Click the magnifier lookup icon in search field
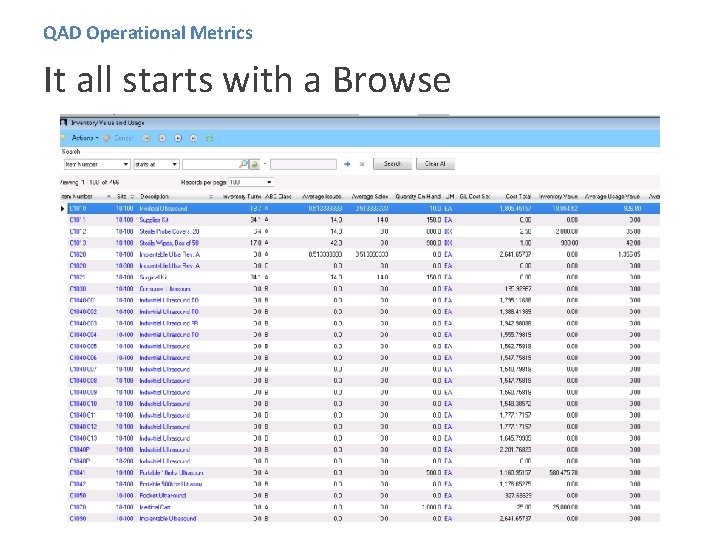 coord(243,164)
